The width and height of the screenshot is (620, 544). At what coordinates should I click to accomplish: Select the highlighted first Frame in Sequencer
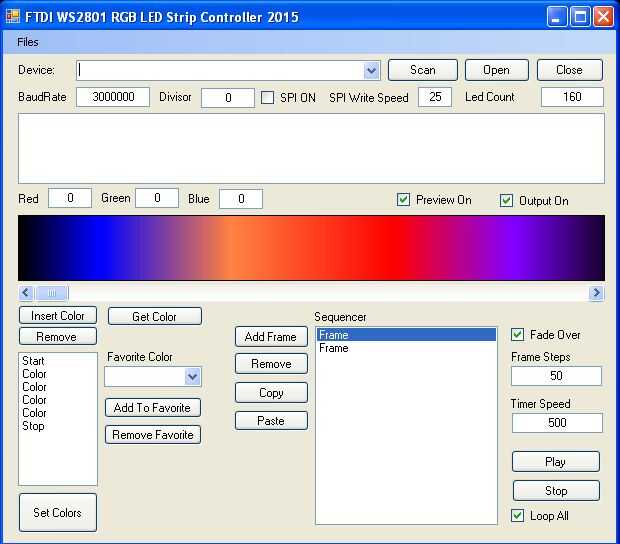point(406,335)
